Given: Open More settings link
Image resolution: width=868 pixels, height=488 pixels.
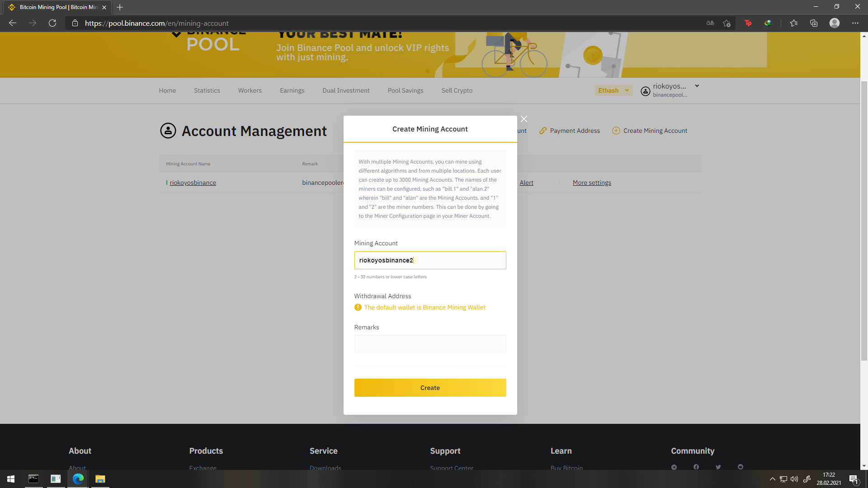Looking at the screenshot, I should 592,183.
